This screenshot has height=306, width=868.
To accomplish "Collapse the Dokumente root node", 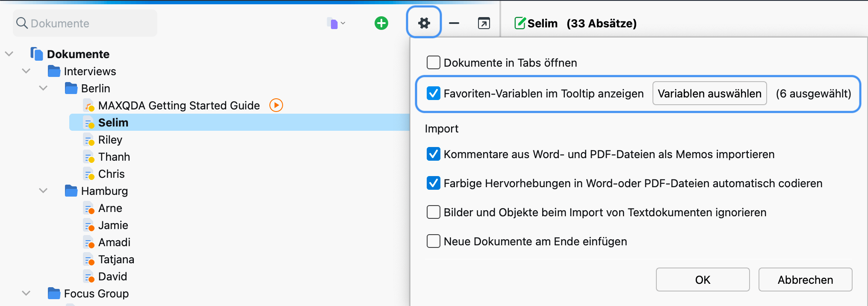I will tap(9, 54).
